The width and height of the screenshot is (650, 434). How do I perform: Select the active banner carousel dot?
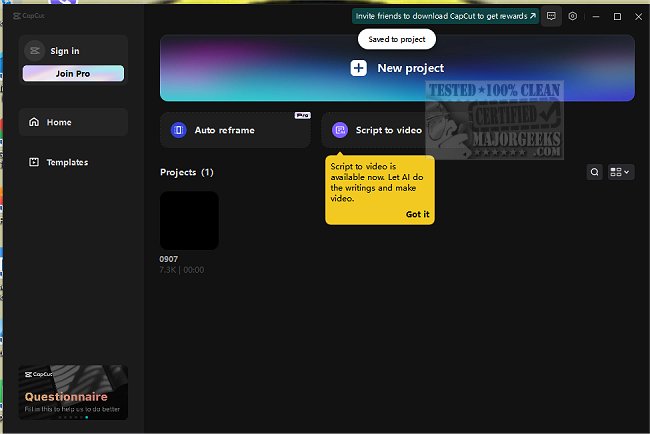coord(86,417)
